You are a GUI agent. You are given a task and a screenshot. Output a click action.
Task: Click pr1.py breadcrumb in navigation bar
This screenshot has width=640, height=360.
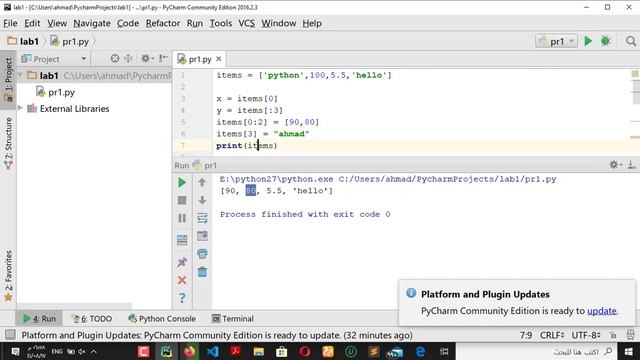(70, 41)
